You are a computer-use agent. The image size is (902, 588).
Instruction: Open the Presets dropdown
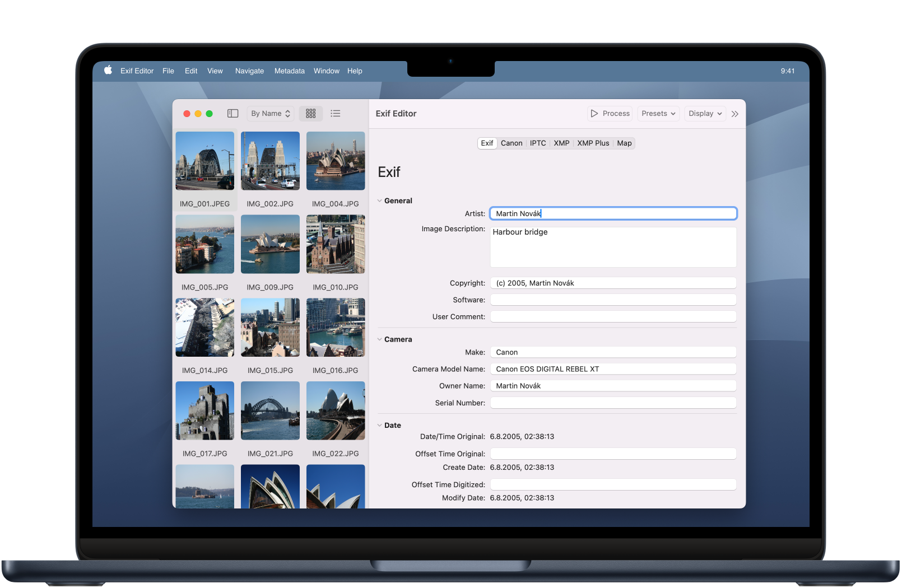[658, 113]
